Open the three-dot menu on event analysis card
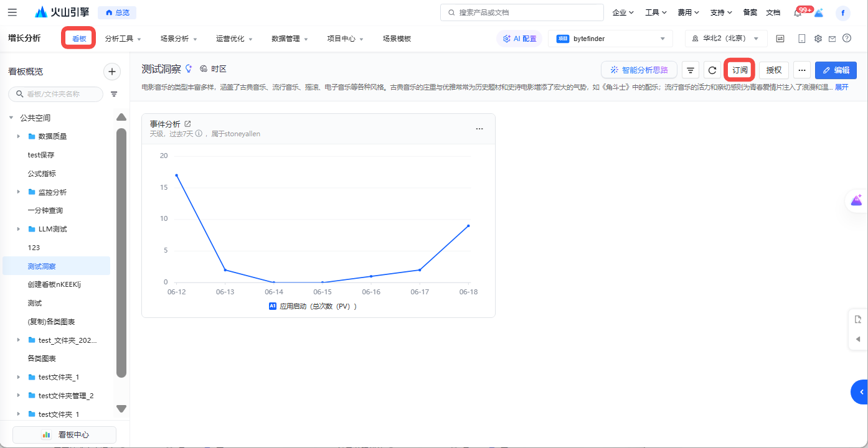 click(479, 129)
